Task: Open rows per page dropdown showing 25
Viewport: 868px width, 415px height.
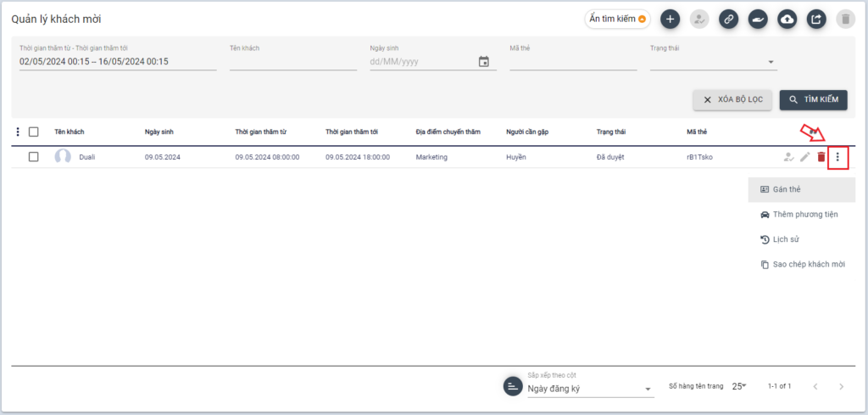Action: [x=738, y=386]
